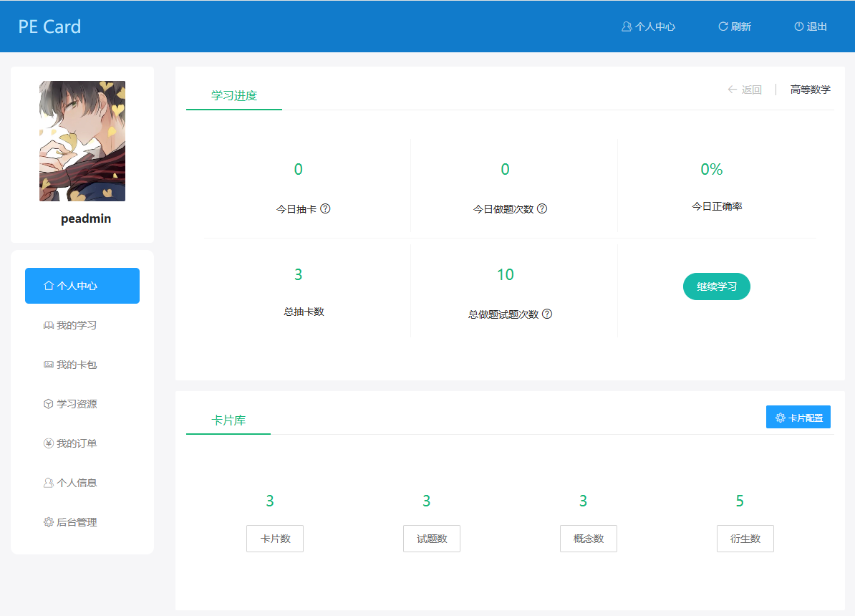Click the 衍生数 button
The width and height of the screenshot is (855, 616).
pyautogui.click(x=745, y=539)
